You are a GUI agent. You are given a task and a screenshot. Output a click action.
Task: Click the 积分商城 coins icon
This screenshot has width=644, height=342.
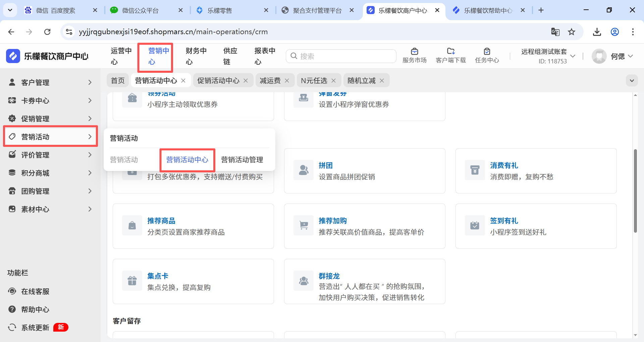[12, 173]
